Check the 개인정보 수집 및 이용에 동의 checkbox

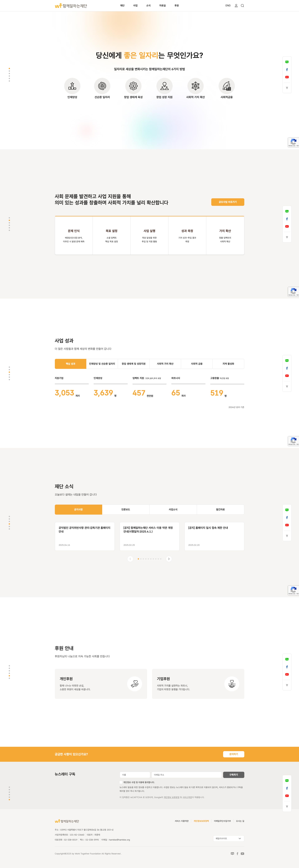tap(121, 782)
